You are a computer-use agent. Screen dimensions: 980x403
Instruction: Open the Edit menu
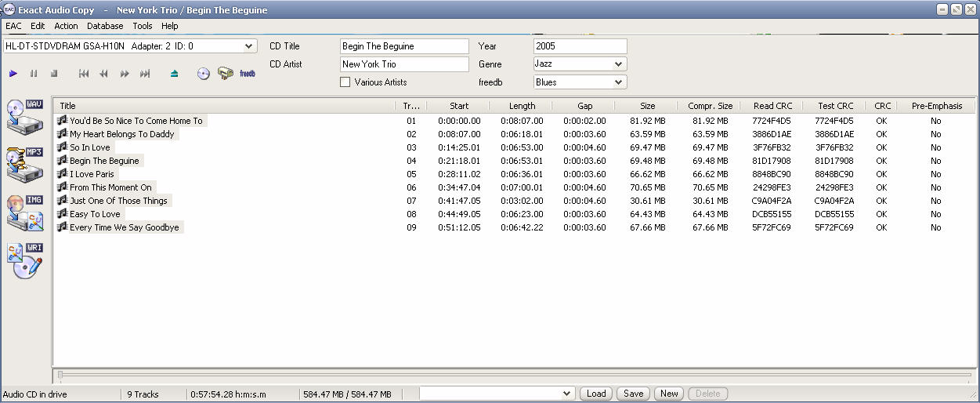[x=38, y=26]
